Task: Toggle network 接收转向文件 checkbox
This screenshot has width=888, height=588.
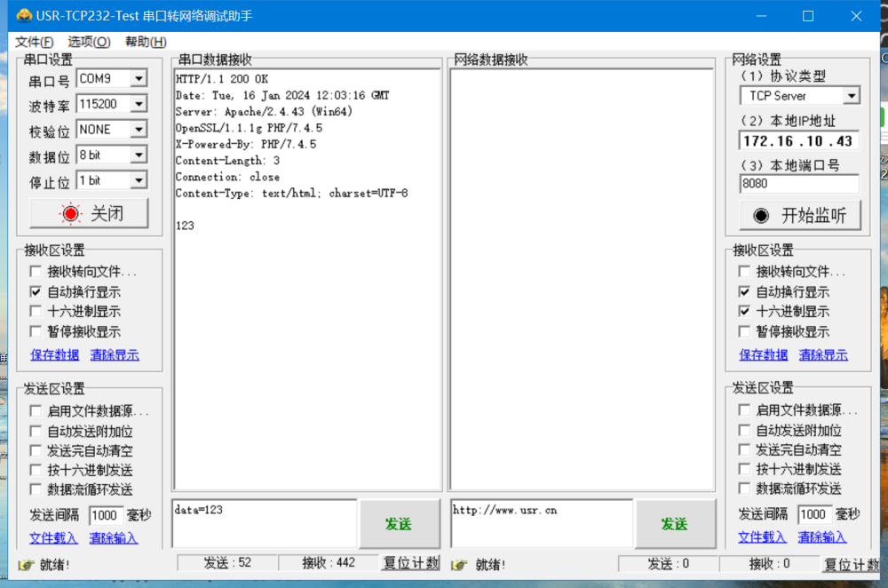Action: coord(744,272)
